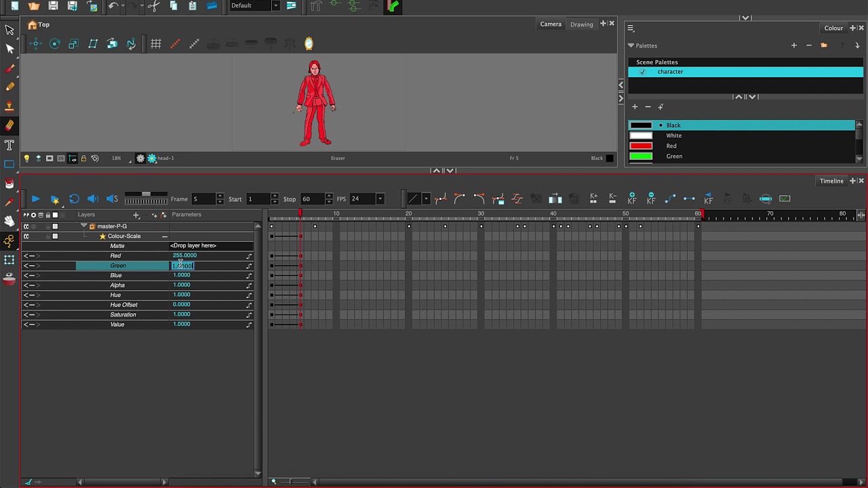Select the Text tool
The image size is (868, 488).
coord(9,145)
